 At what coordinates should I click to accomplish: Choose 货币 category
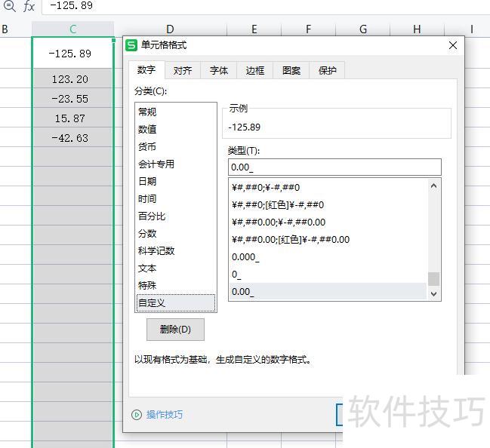148,146
